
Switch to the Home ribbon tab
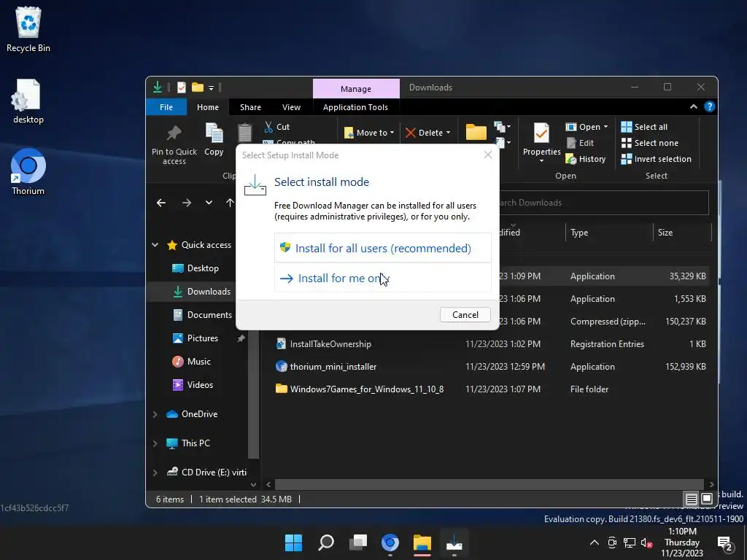click(208, 107)
